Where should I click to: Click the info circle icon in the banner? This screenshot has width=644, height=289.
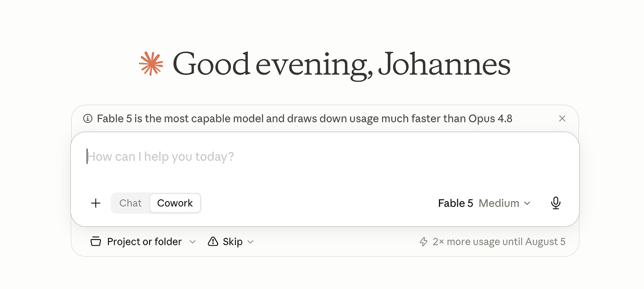coord(88,118)
